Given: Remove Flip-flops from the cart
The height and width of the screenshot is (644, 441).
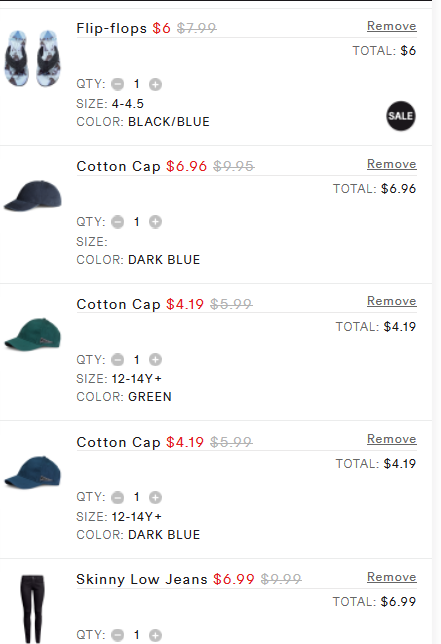Looking at the screenshot, I should [392, 26].
